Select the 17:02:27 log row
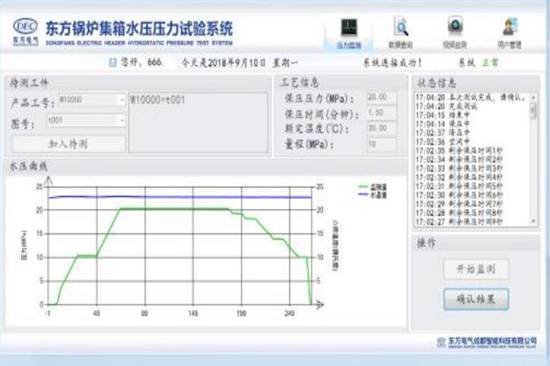 (x=459, y=222)
